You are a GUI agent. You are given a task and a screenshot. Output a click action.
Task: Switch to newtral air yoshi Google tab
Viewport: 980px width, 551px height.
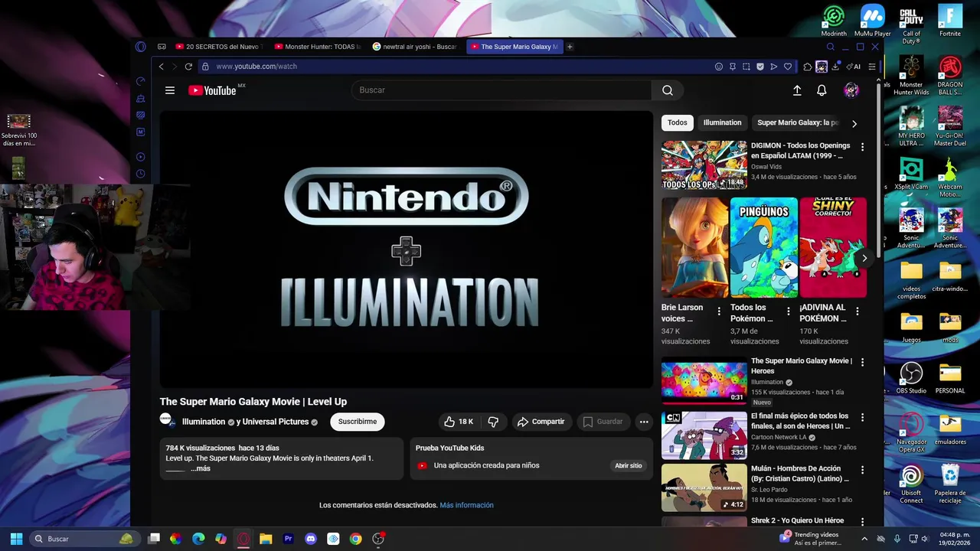point(415,47)
